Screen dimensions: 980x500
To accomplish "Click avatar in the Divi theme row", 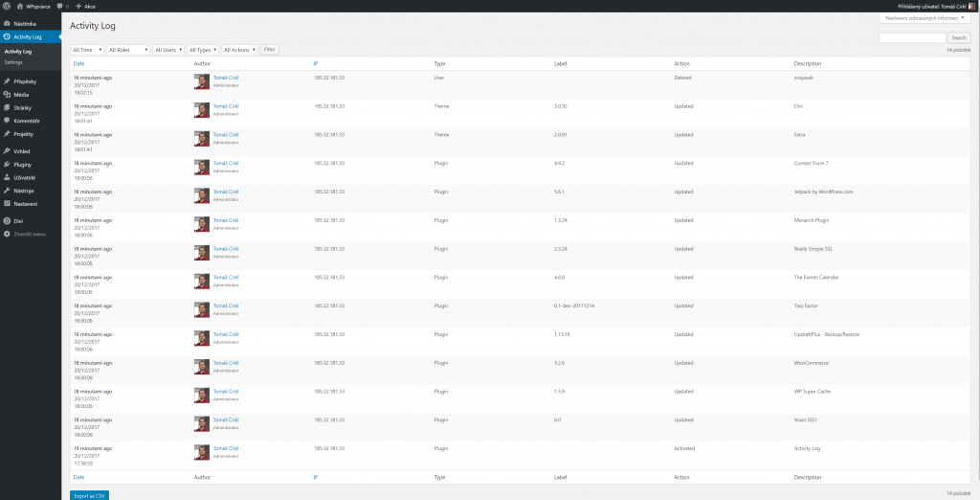I will 202,110.
